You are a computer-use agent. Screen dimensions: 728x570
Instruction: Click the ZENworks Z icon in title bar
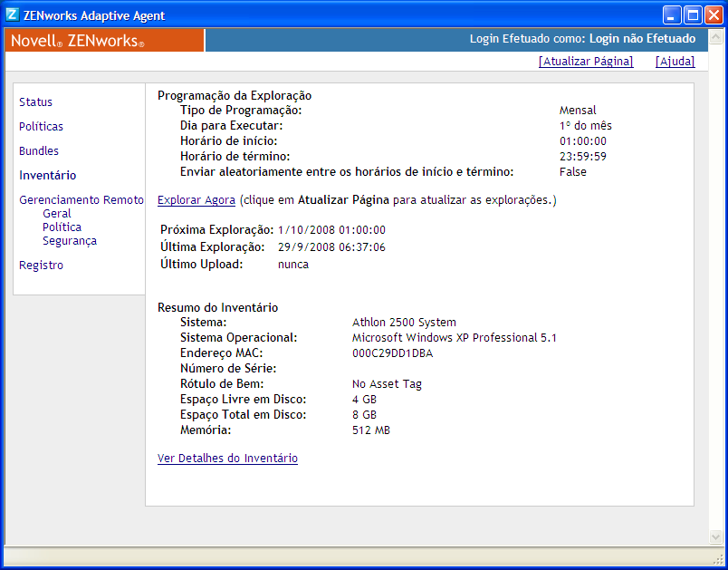click(x=12, y=14)
